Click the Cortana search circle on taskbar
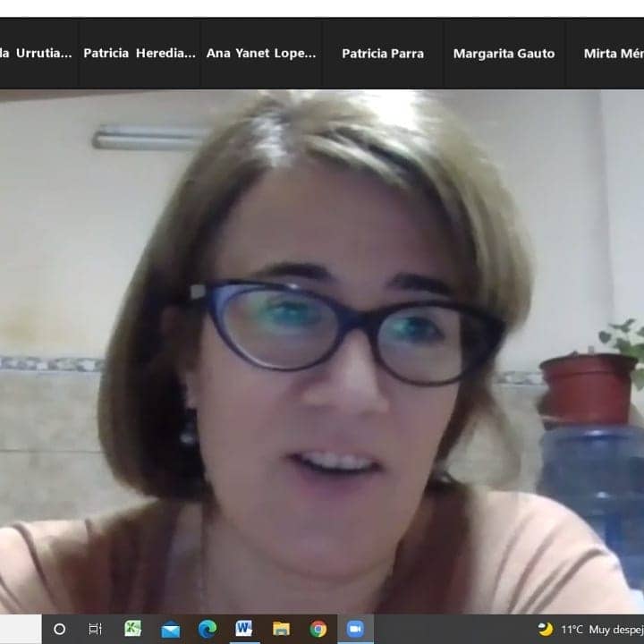This screenshot has width=644, height=644. 60,629
